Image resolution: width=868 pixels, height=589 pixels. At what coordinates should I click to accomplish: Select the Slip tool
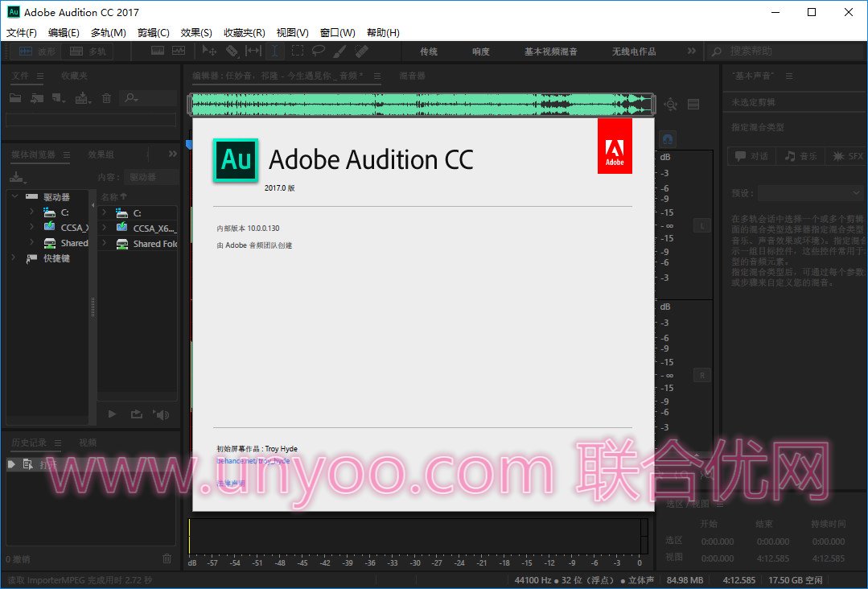[253, 51]
